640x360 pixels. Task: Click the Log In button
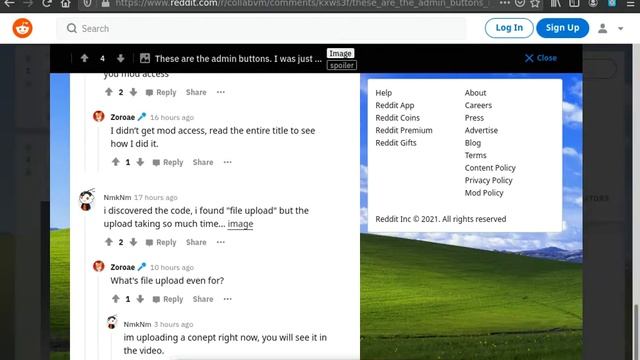(509, 28)
